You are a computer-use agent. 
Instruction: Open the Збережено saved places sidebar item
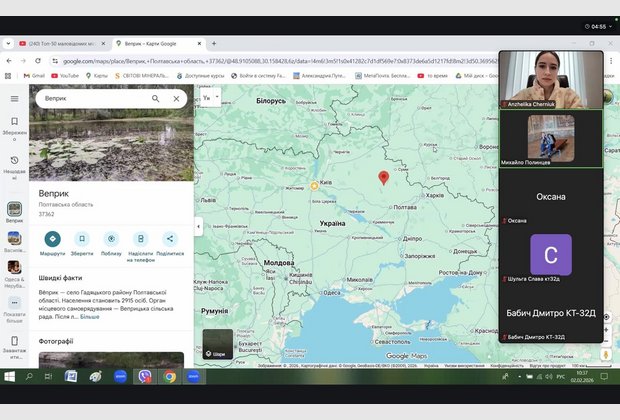coord(14,126)
